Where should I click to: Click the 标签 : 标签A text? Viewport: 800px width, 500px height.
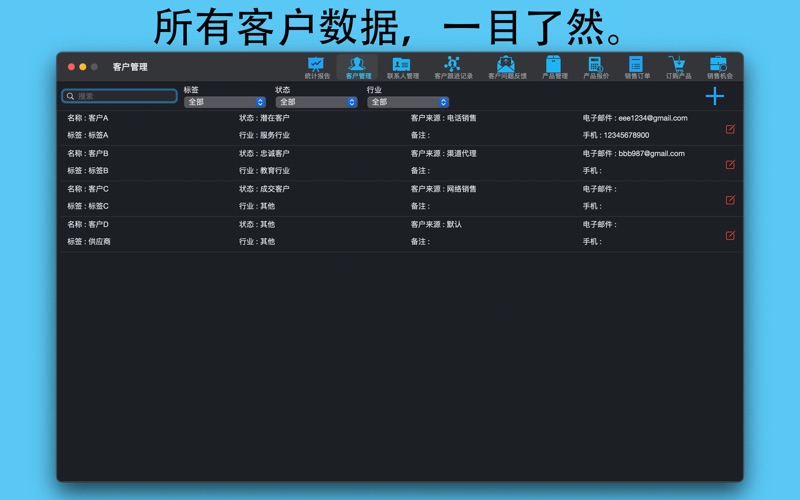coord(88,135)
